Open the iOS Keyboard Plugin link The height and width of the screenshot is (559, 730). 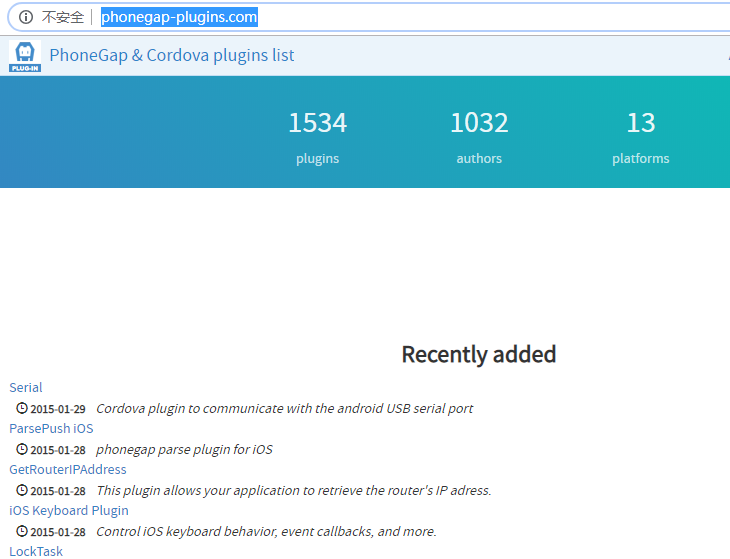[x=69, y=511]
